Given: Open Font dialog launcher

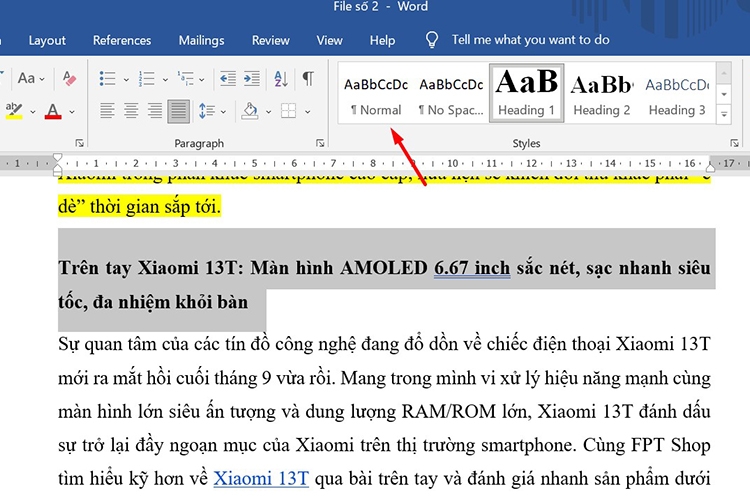Looking at the screenshot, I should point(79,143).
